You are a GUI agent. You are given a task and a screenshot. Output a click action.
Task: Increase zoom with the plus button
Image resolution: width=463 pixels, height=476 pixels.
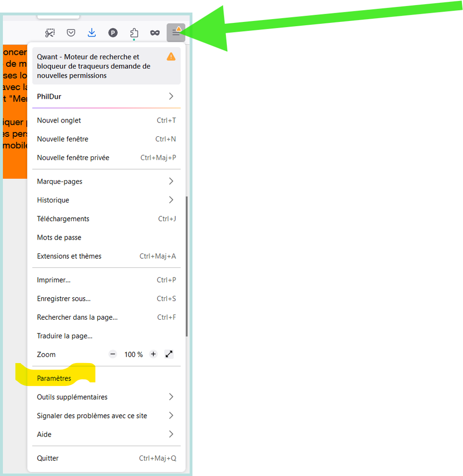[x=153, y=354]
